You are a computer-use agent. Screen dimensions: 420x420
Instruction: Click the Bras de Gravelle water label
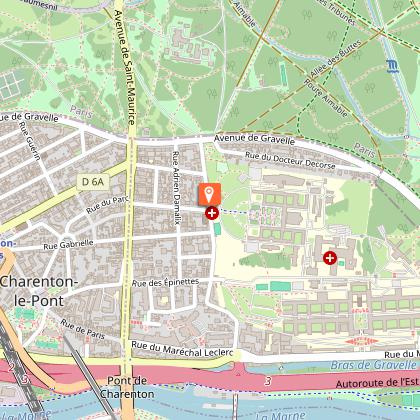pos(374,365)
